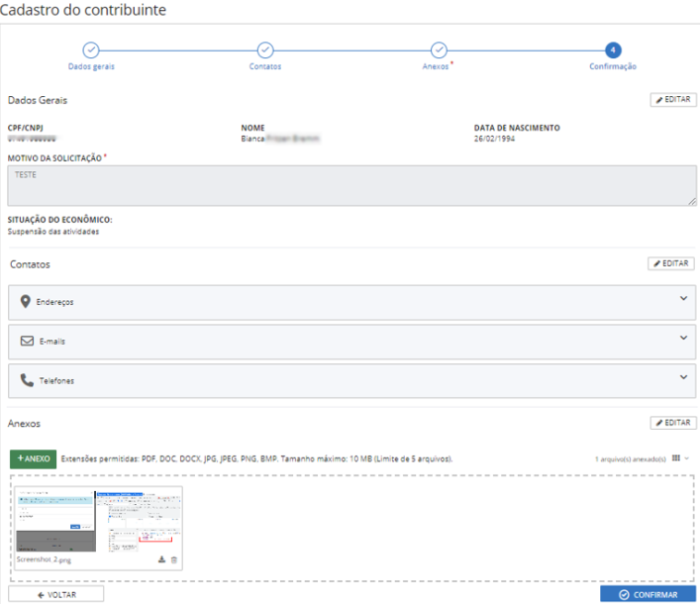The height and width of the screenshot is (604, 700).
Task: Go to Anexos step circle
Action: pyautogui.click(x=439, y=50)
